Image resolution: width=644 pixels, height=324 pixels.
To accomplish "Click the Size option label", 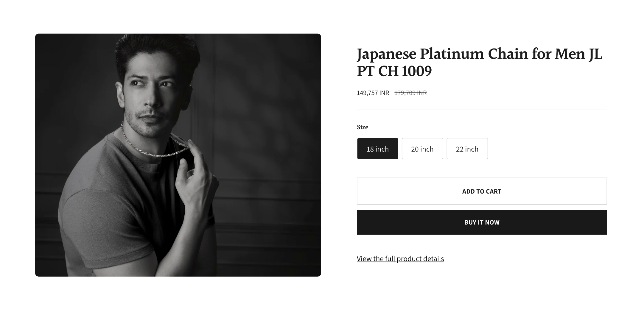I will click(363, 127).
